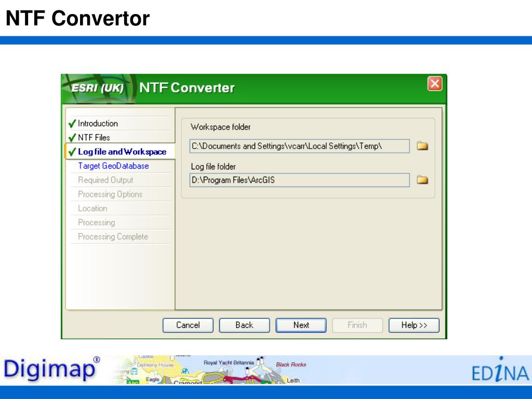Click the Log file folder label
The width and height of the screenshot is (532, 399).
[213, 167]
